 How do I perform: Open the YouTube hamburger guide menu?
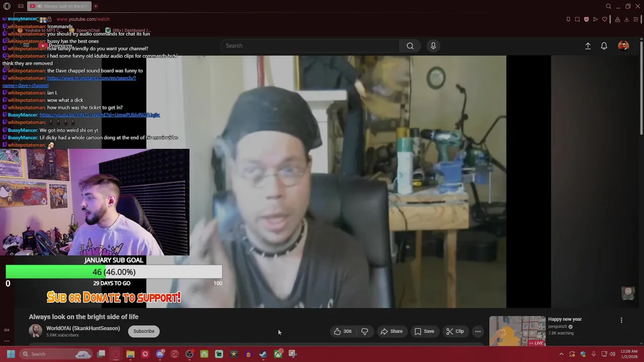click(x=26, y=46)
